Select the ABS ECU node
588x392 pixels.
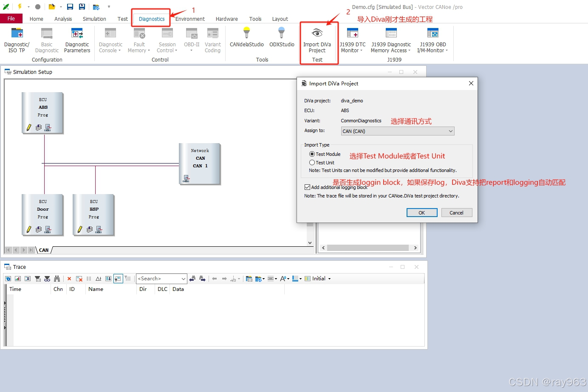click(x=42, y=113)
